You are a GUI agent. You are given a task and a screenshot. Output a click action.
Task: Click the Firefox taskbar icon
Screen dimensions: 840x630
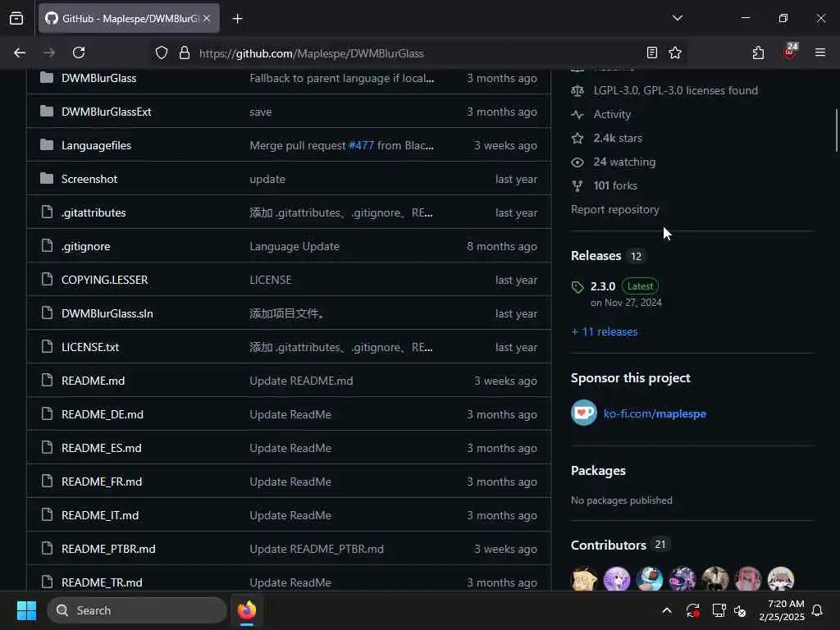point(247,610)
